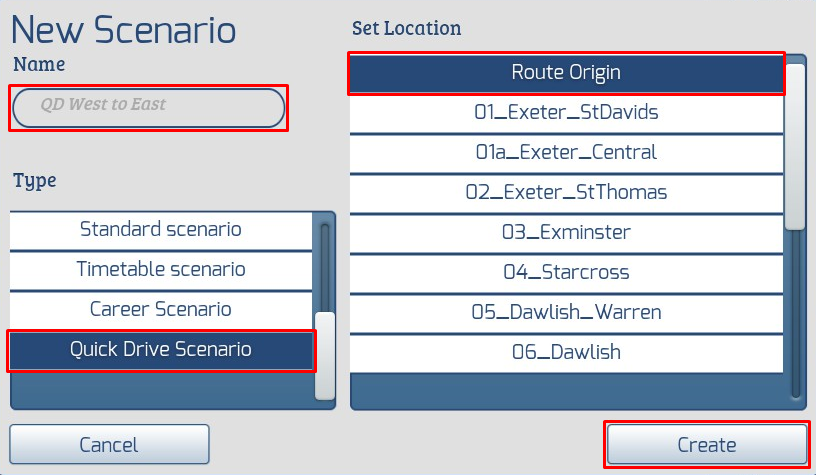Pick 02_Exeter_StThomas from location list
The width and height of the screenshot is (816, 475).
(x=565, y=192)
